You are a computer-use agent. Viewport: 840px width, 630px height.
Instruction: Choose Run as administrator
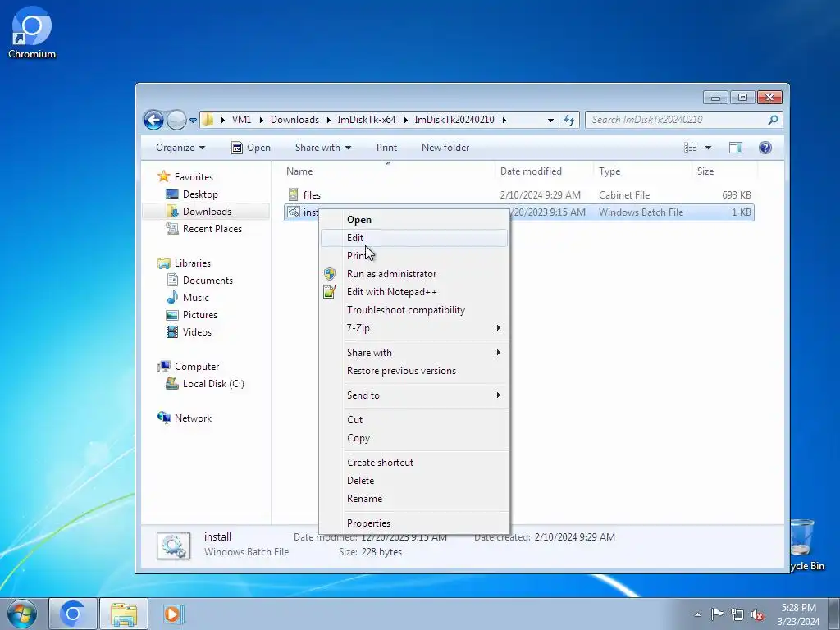pyautogui.click(x=413, y=274)
